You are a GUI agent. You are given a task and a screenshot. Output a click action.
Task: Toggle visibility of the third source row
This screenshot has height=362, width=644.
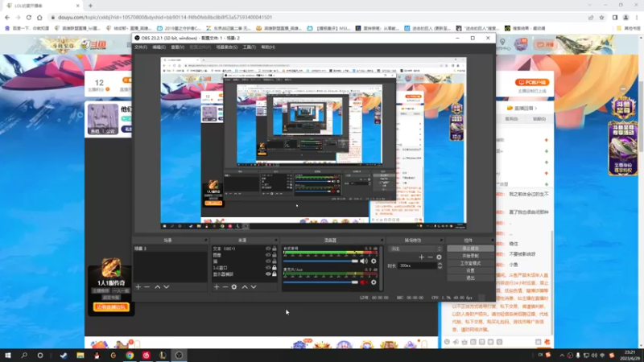pyautogui.click(x=268, y=261)
